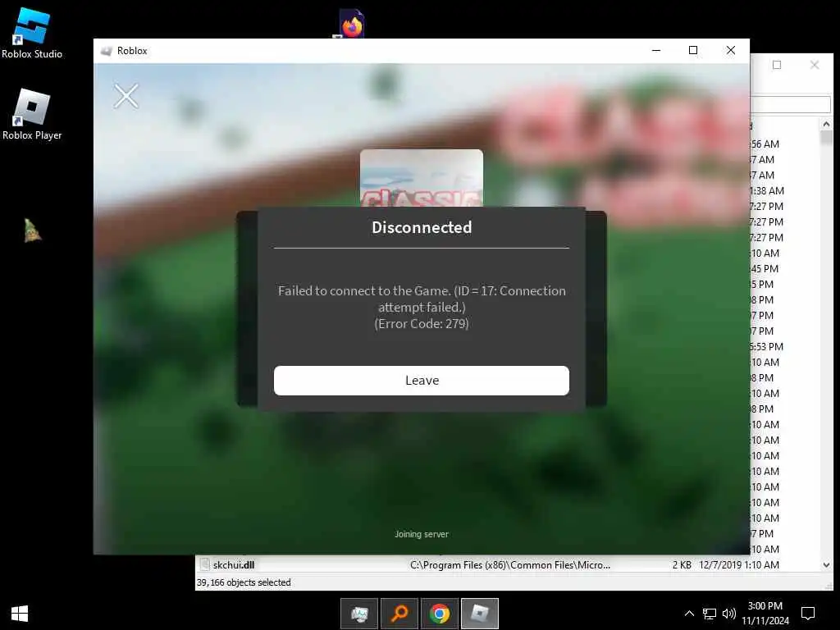Click the 1:38 AM entry in background list
The image size is (840, 630).
pos(767,190)
